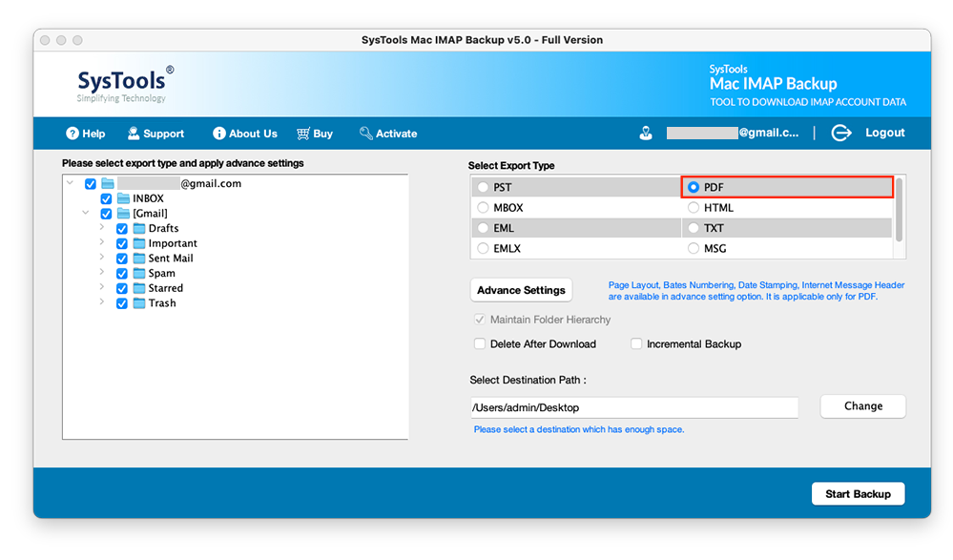
Task: Click the Logout text label
Action: coord(885,133)
